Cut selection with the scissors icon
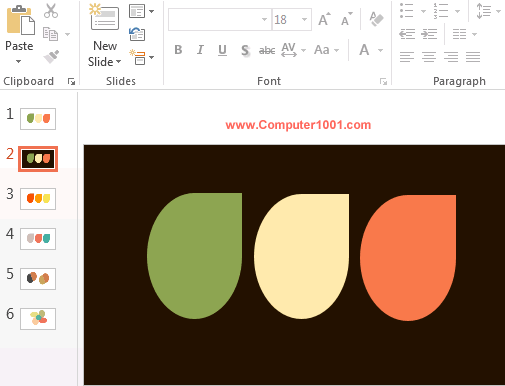Image resolution: width=505 pixels, height=386 pixels. click(x=51, y=11)
